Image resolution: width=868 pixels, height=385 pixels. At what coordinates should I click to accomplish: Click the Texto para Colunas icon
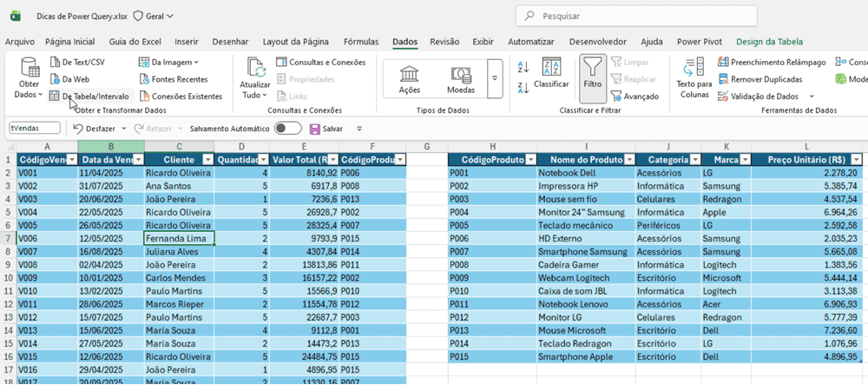tap(694, 68)
